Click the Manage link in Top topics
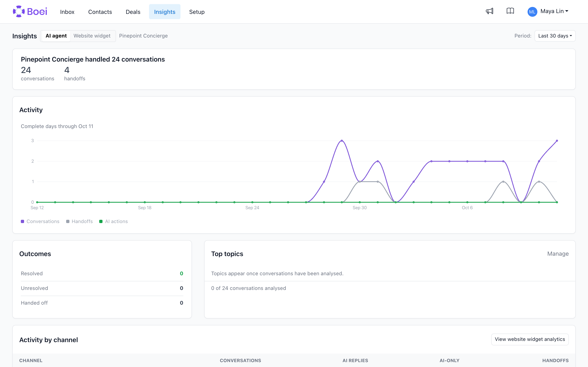 coord(558,254)
